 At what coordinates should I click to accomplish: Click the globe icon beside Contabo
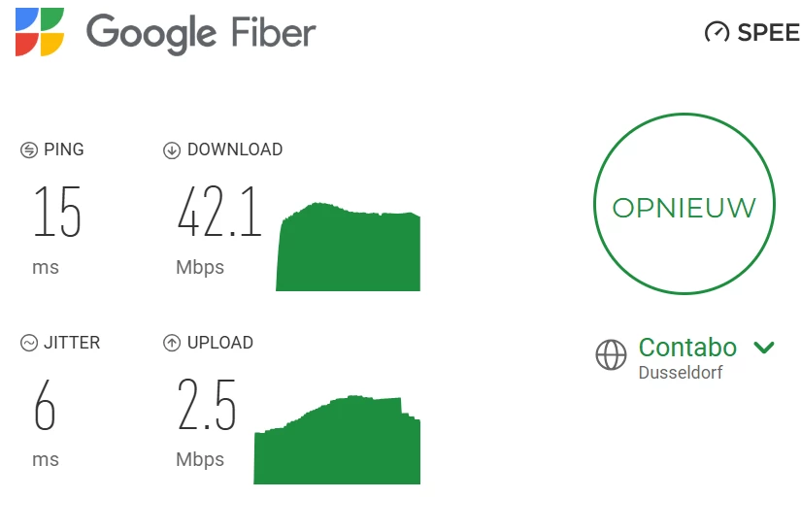(612, 355)
